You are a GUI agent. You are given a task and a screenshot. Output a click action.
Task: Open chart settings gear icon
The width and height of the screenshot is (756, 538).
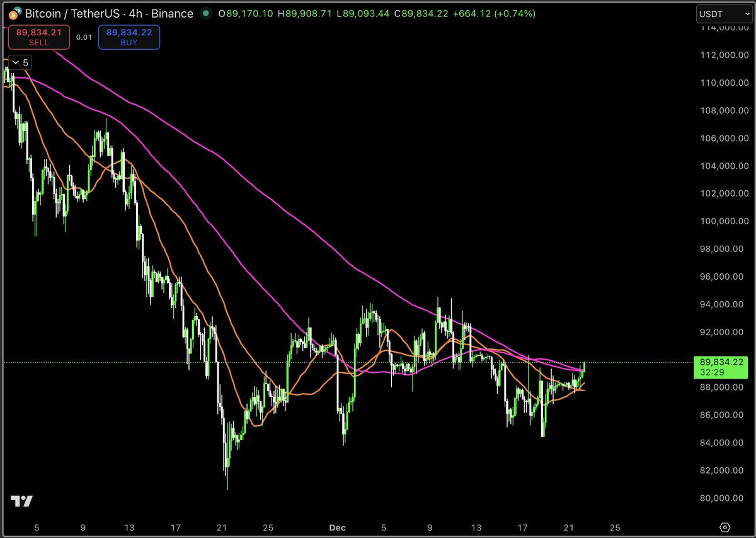coord(724,527)
